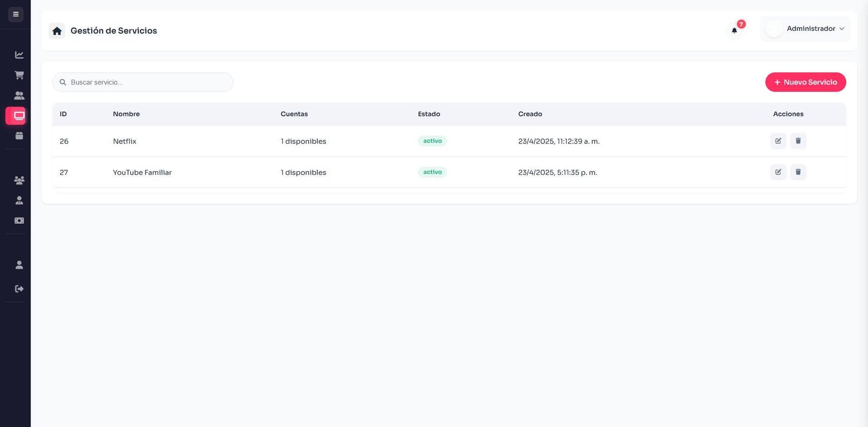Click the user with tie icon

(x=19, y=200)
